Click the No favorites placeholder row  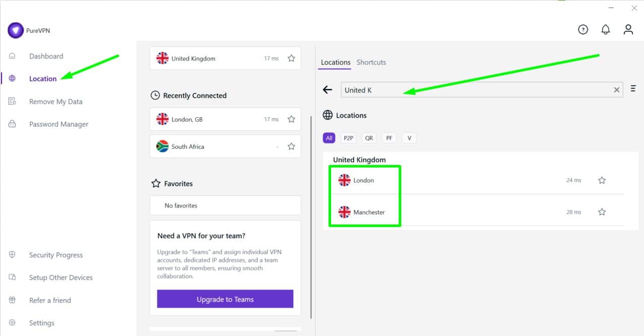point(225,205)
